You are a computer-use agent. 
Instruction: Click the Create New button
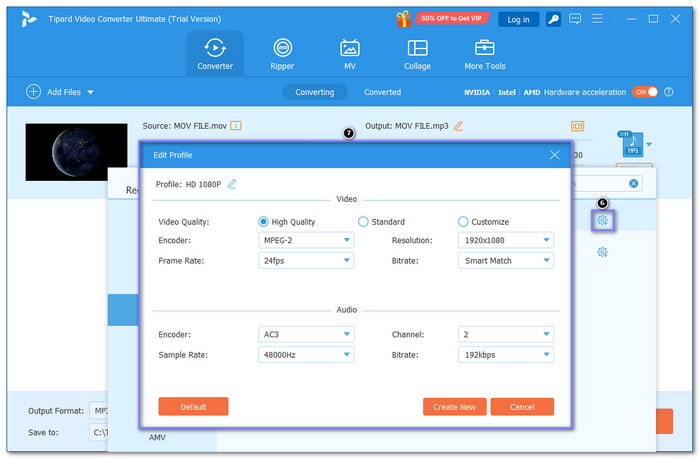tap(454, 407)
